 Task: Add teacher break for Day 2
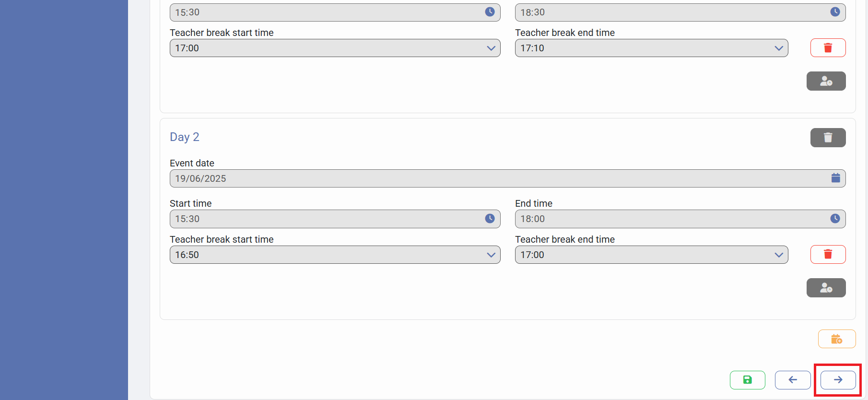pyautogui.click(x=826, y=288)
